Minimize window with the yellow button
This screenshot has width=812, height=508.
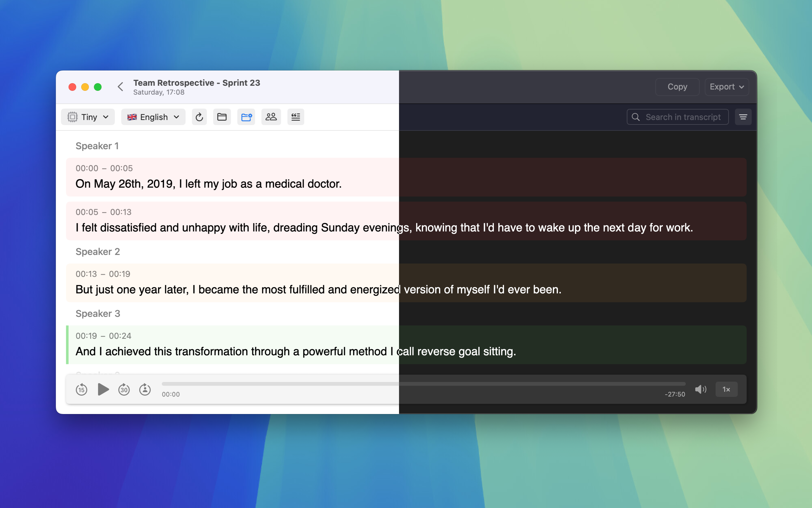pos(85,87)
